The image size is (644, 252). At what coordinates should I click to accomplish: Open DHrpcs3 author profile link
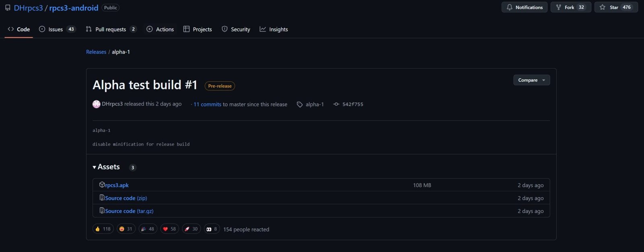pyautogui.click(x=112, y=104)
